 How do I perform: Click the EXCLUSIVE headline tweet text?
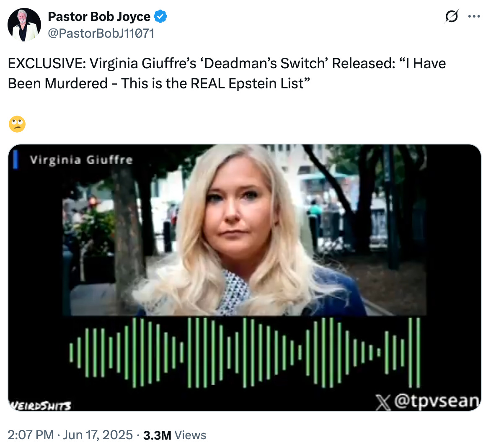point(227,74)
